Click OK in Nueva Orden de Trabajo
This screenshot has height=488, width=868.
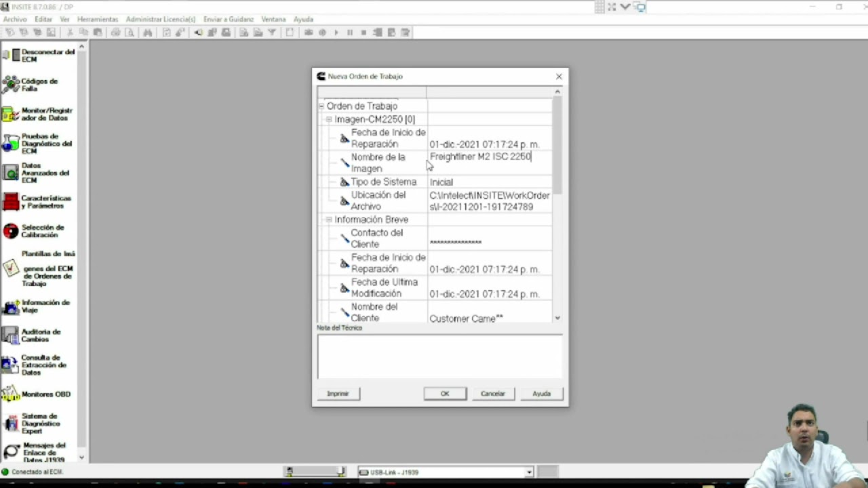click(445, 394)
